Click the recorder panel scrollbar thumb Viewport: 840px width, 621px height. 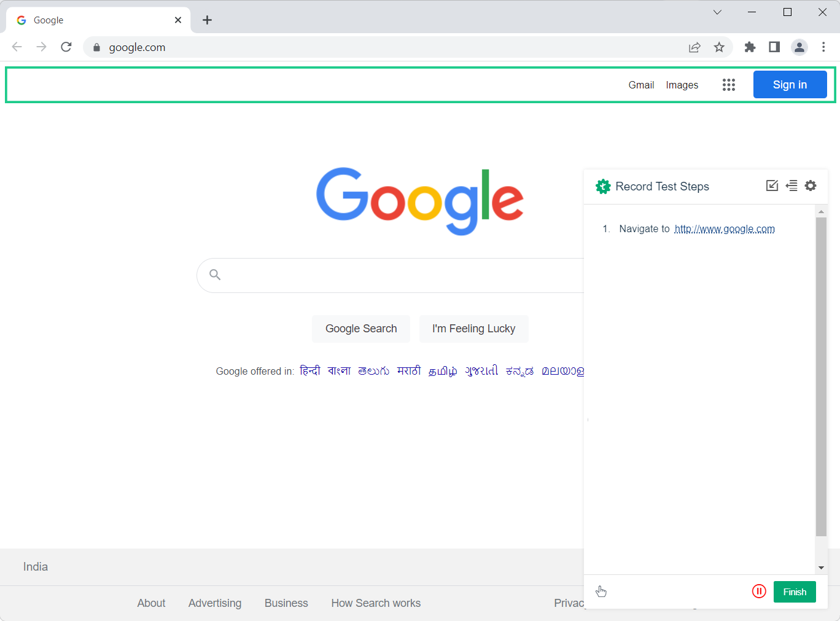coord(821,377)
